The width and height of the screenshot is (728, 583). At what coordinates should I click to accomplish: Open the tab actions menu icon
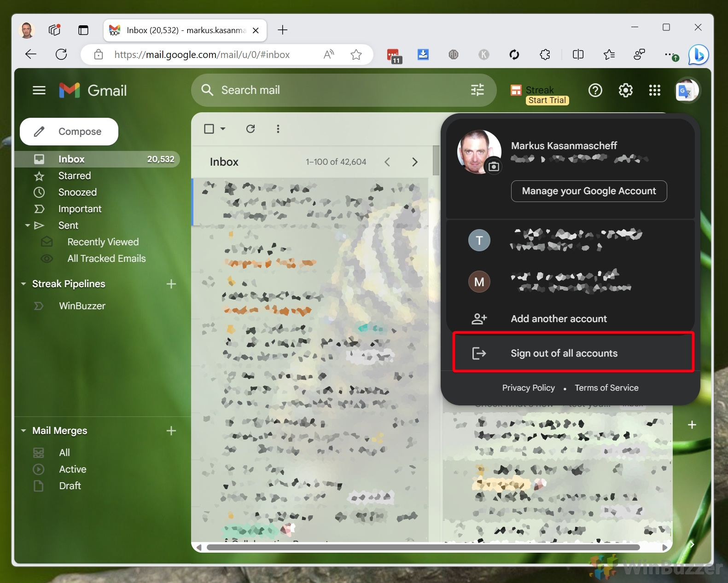[83, 30]
